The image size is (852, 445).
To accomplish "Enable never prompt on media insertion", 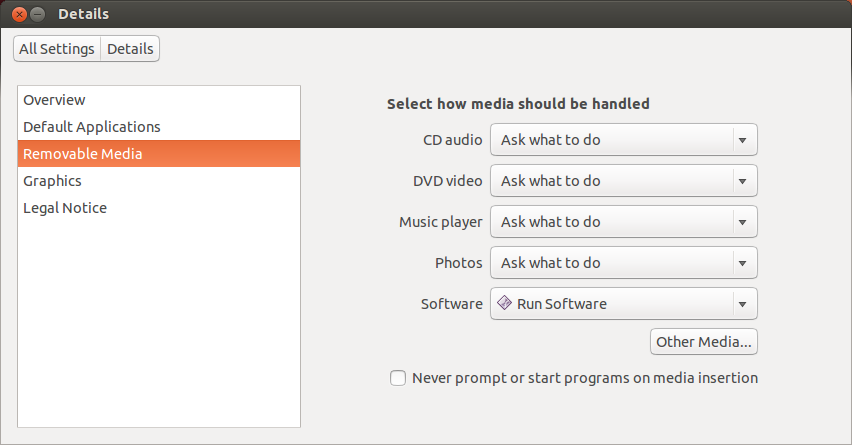I will 398,378.
